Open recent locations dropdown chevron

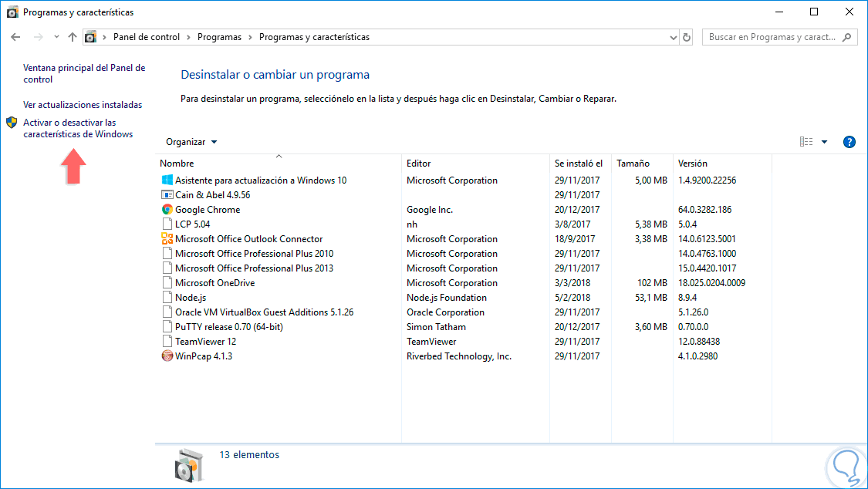tap(56, 37)
